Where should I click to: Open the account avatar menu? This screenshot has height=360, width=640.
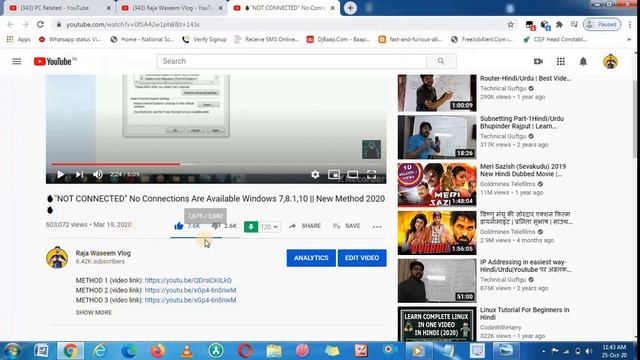pos(610,62)
